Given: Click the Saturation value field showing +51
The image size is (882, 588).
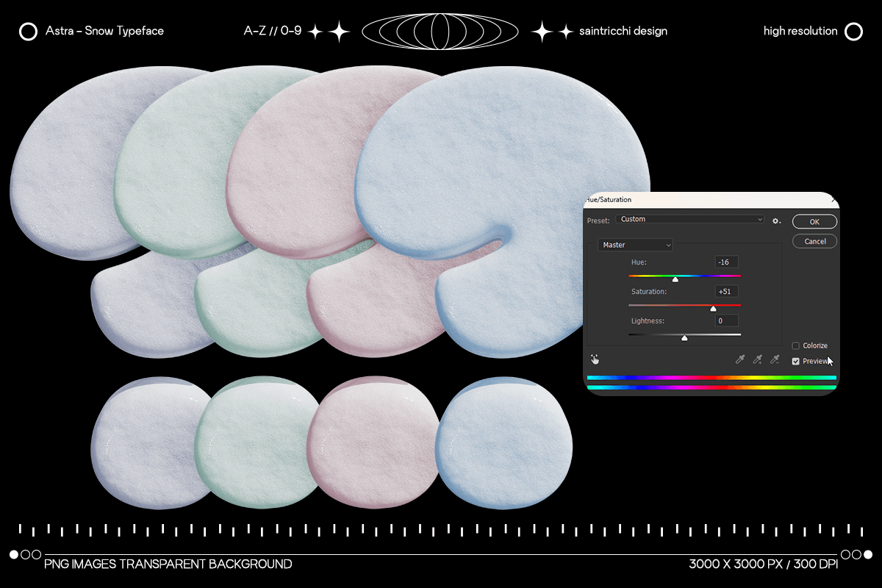Looking at the screenshot, I should (x=726, y=292).
